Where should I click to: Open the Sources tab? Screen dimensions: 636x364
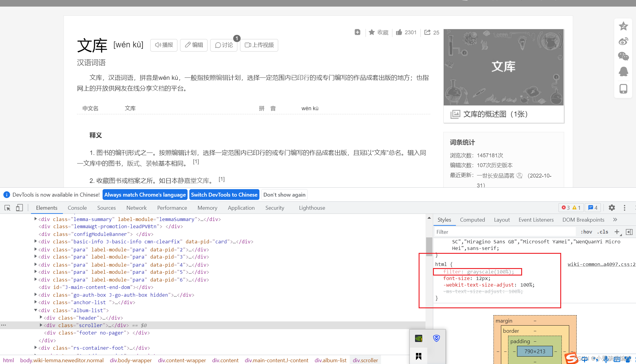click(x=106, y=208)
